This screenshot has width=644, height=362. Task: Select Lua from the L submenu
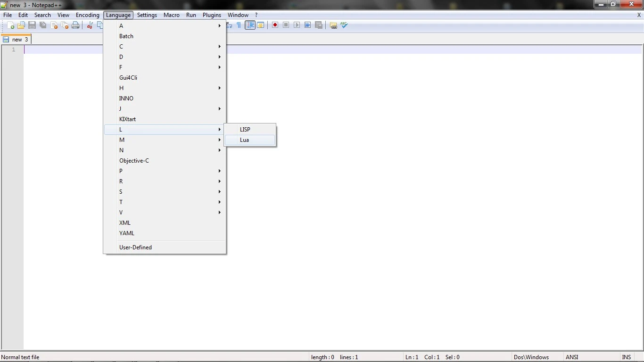click(250, 140)
